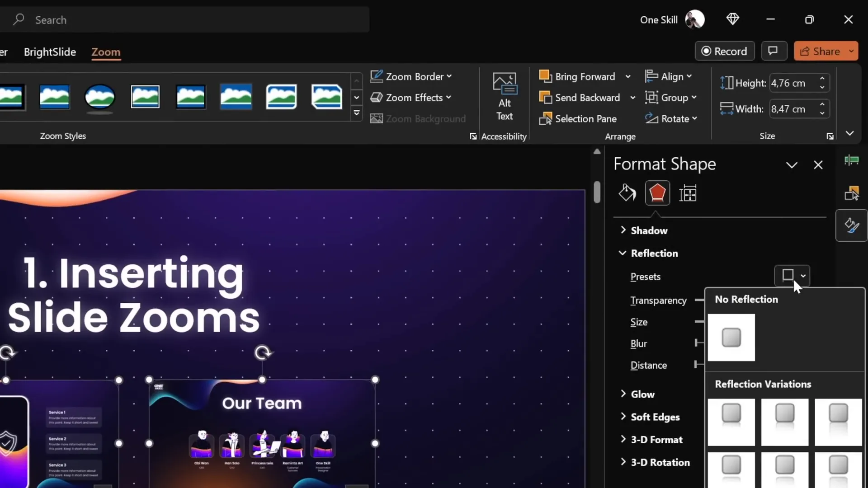Select Fill & Line in Format Shape pane
Viewport: 868px width, 488px height.
click(x=626, y=193)
